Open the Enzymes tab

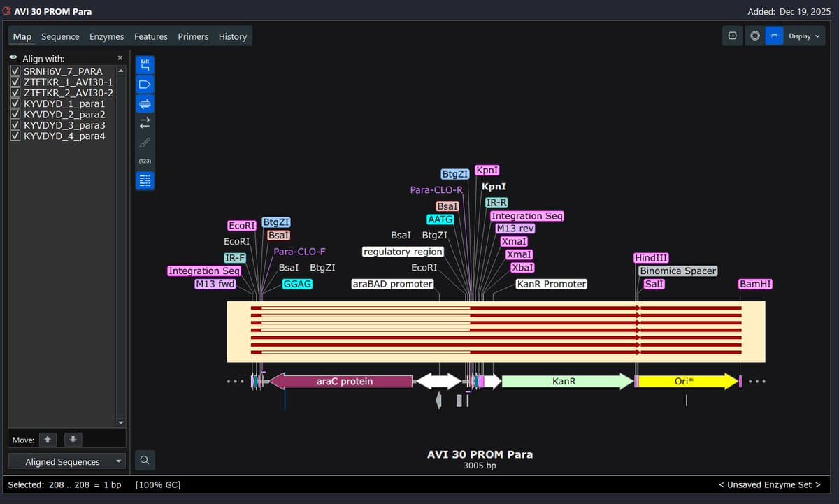106,36
